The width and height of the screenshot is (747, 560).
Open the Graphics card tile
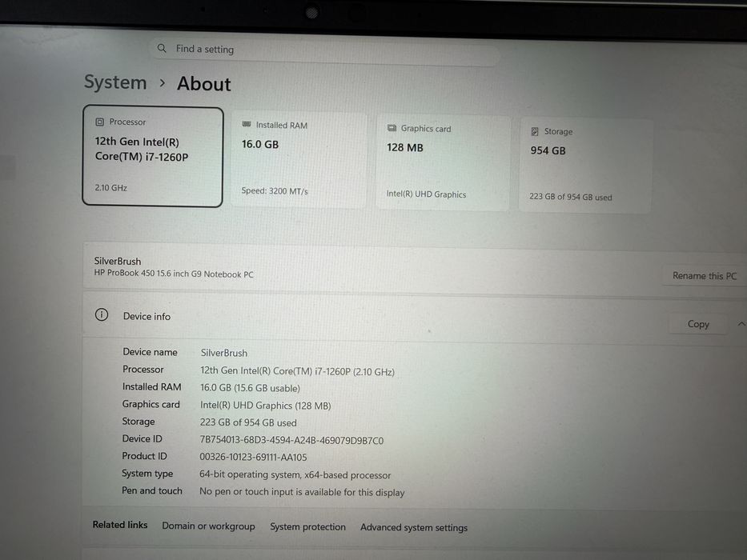coord(443,162)
